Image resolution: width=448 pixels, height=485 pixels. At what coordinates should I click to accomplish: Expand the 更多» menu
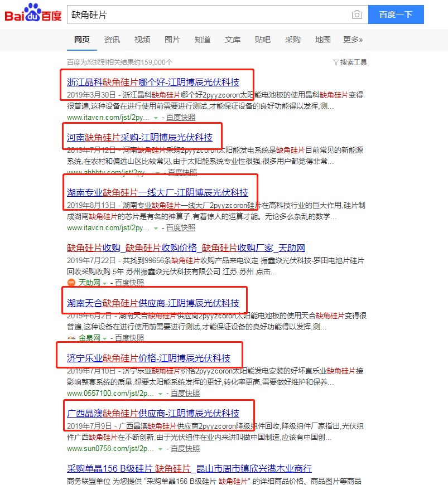point(353,40)
